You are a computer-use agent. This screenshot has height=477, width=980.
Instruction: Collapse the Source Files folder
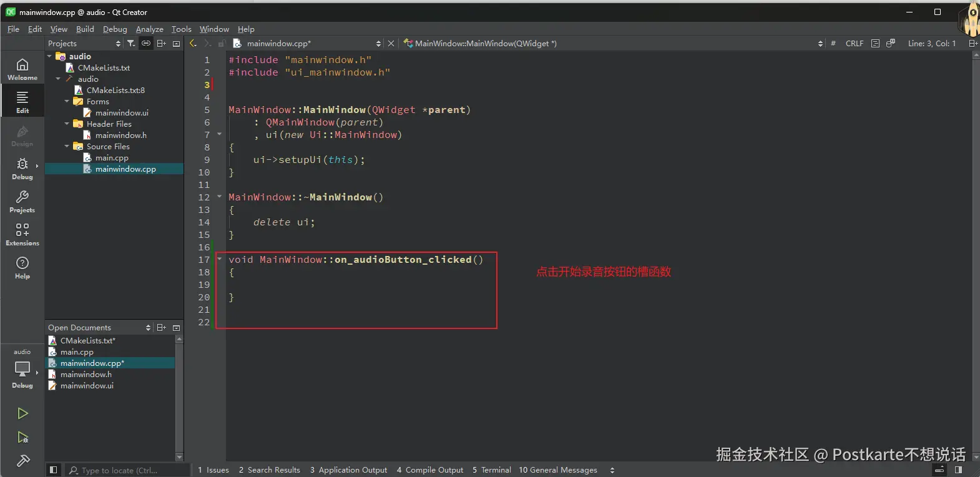tap(67, 146)
